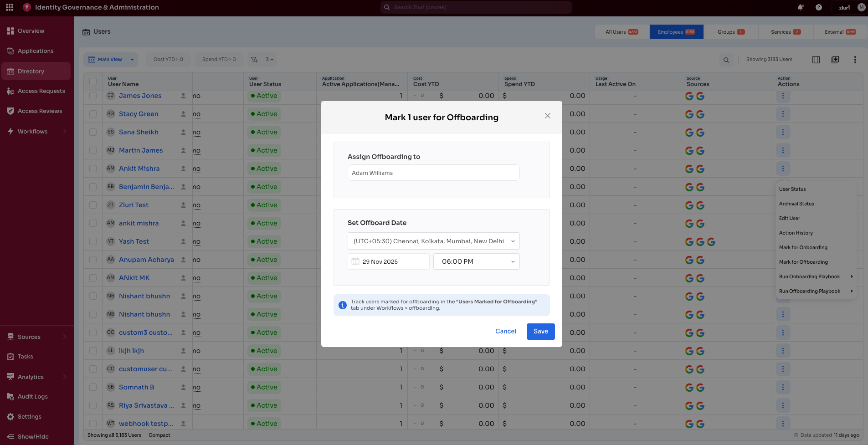Image resolution: width=868 pixels, height=445 pixels.
Task: Switch to the External tab
Action: (840, 32)
